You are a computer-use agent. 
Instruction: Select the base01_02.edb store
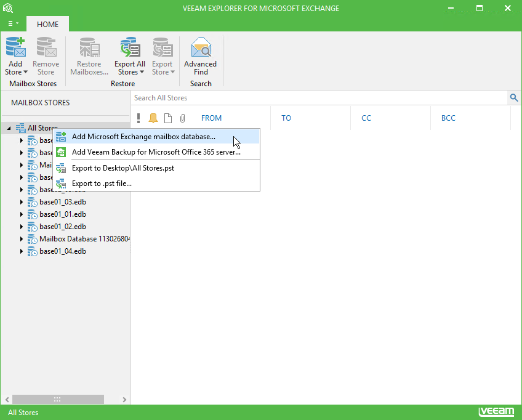(x=63, y=227)
